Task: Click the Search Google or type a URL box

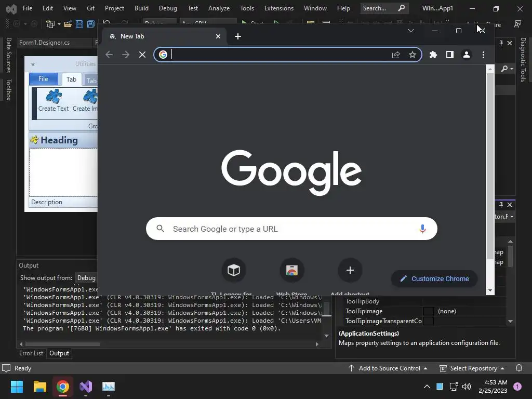Action: 291,229
